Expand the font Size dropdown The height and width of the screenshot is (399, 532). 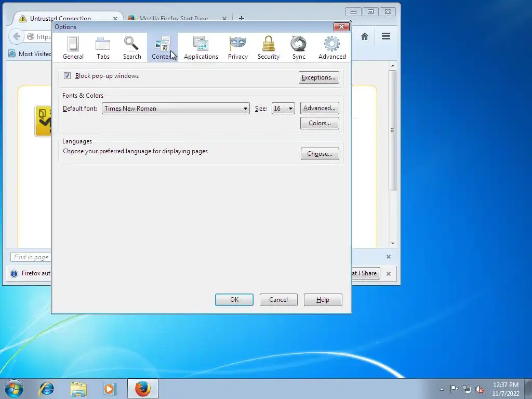(x=283, y=108)
